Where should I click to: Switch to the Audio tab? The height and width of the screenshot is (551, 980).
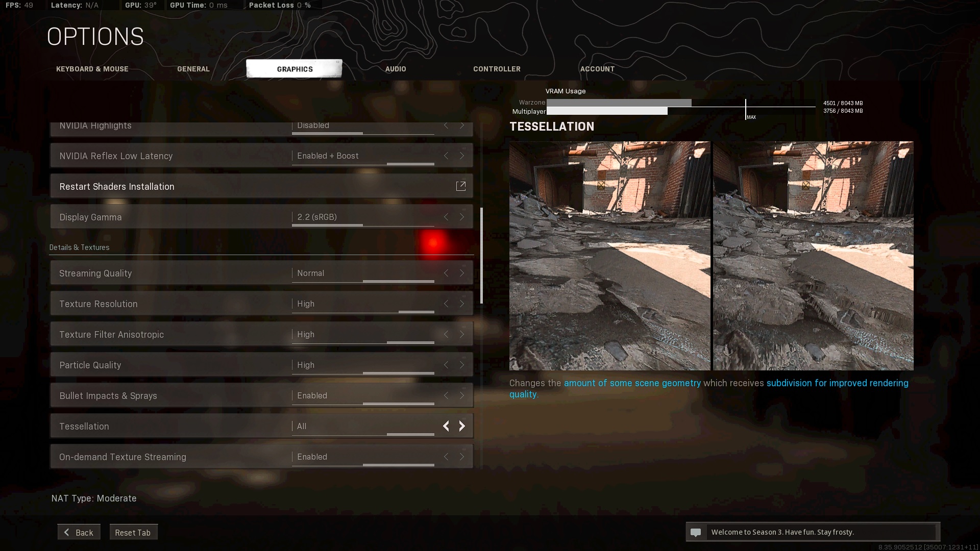pos(396,69)
